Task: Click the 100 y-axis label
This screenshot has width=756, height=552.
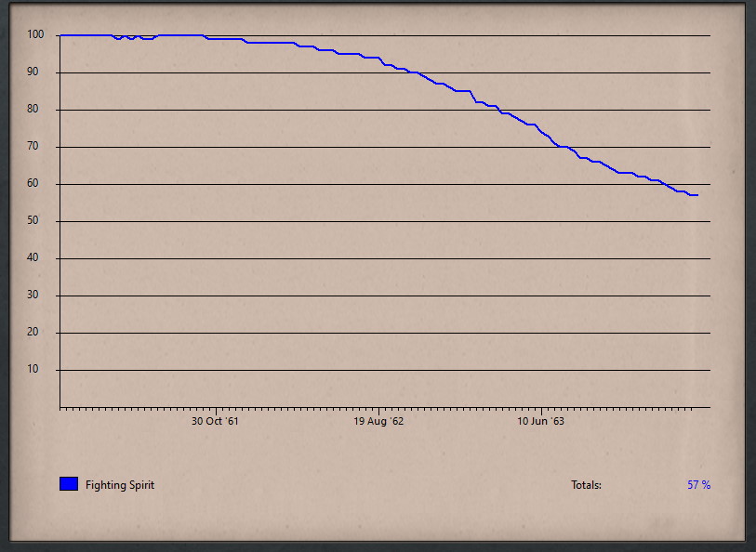Action: point(35,34)
